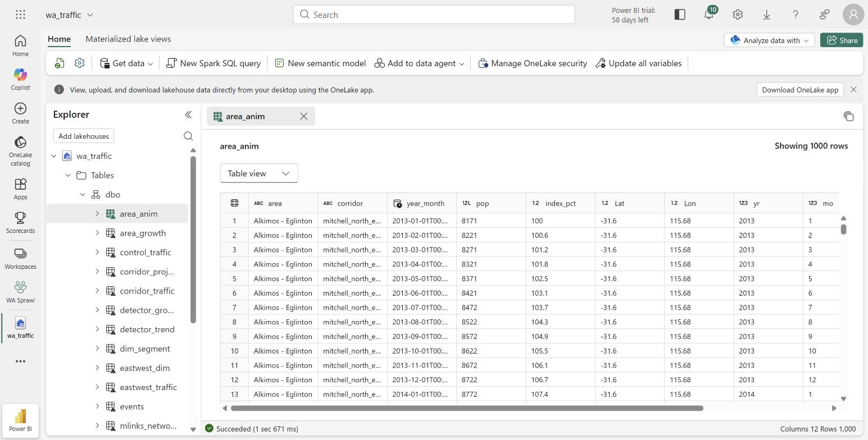The width and height of the screenshot is (868, 440).
Task: Click the Explorer vertical scrollbar
Action: pos(193,240)
